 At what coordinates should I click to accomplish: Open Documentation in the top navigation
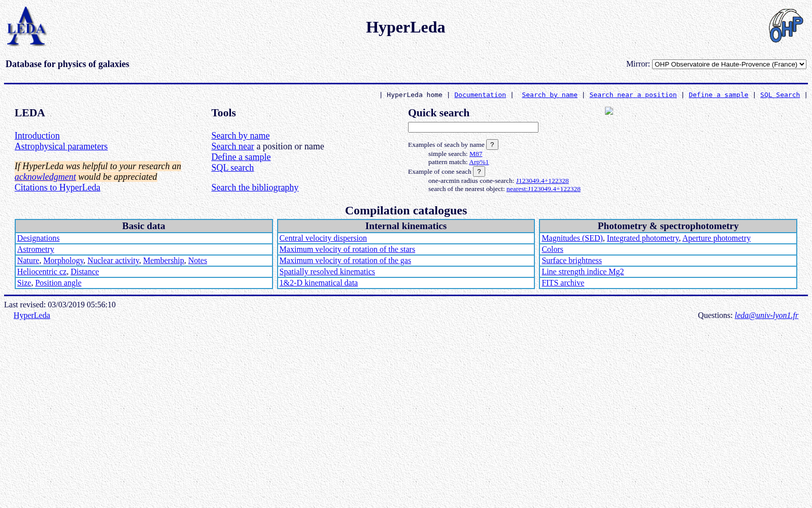click(480, 95)
